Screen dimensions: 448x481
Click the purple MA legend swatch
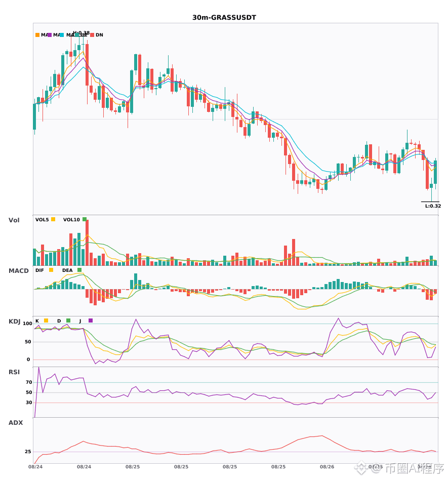pyautogui.click(x=50, y=35)
